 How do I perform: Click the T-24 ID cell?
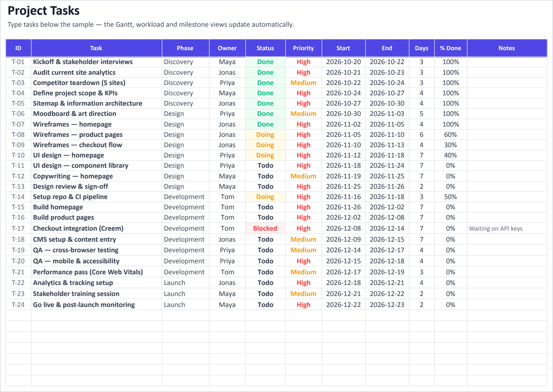point(18,305)
